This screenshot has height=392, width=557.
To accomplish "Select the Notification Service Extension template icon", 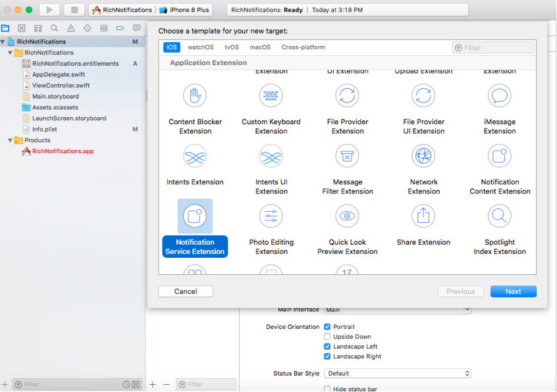I will point(195,216).
